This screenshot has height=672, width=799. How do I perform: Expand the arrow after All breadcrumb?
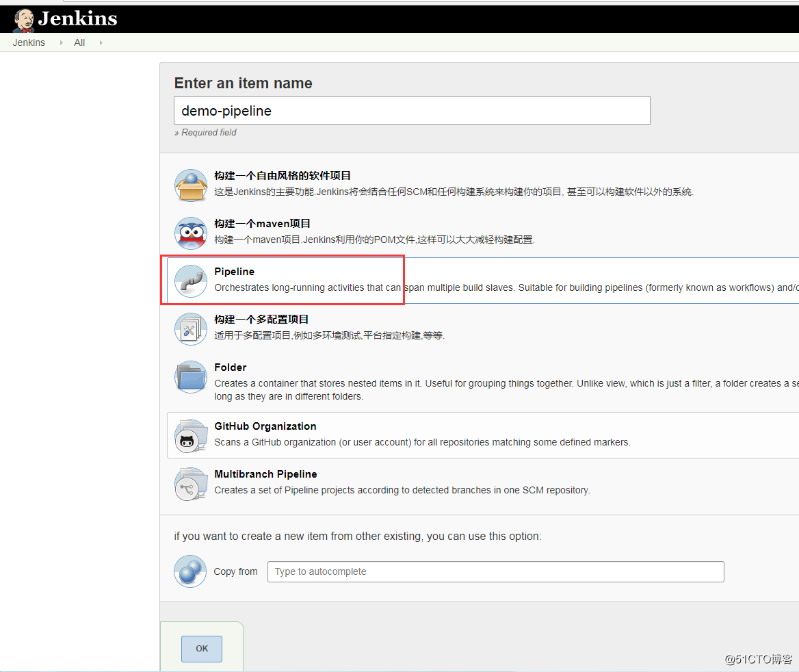click(101, 43)
